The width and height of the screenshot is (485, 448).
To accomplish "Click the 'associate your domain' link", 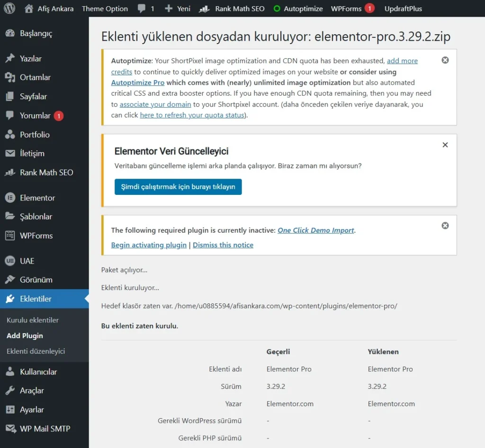I will point(155,104).
